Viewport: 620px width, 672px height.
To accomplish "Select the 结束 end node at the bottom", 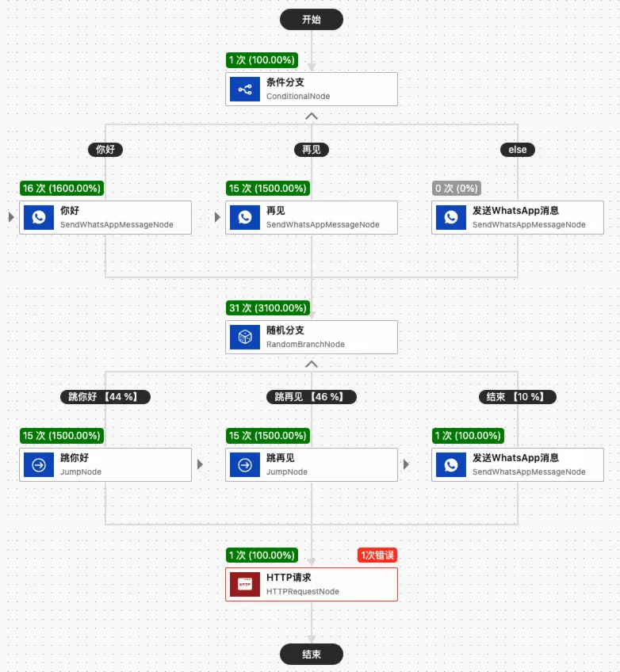I will [x=312, y=654].
